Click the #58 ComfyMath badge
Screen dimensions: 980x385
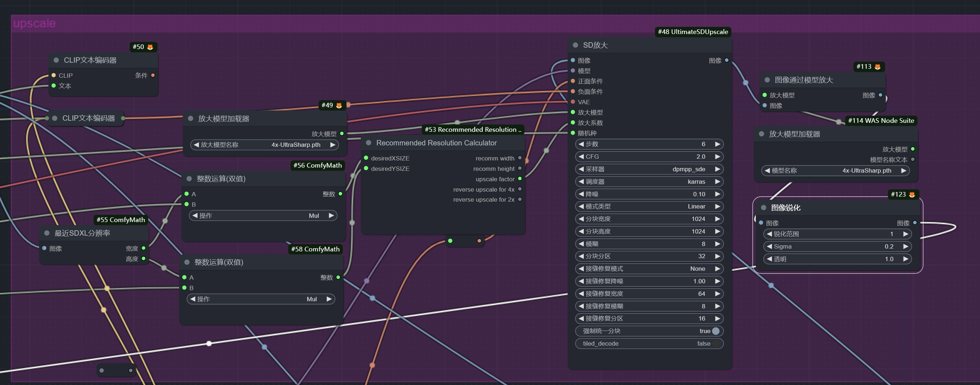316,249
